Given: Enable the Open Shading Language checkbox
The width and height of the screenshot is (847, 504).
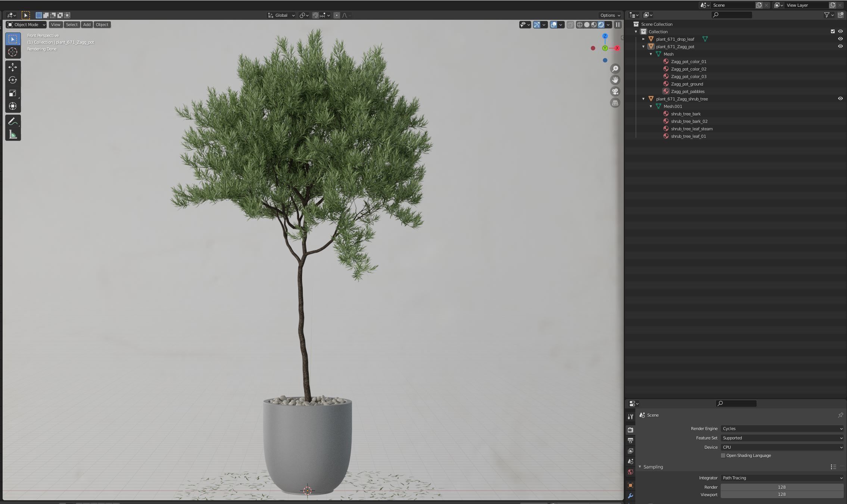Looking at the screenshot, I should (723, 455).
